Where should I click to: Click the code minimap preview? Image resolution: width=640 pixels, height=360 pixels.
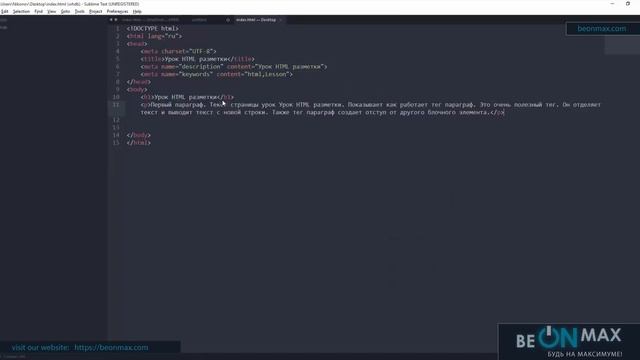(622, 45)
